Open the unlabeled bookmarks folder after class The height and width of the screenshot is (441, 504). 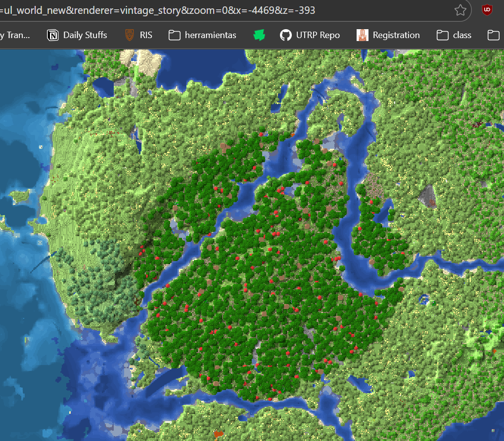click(x=494, y=35)
